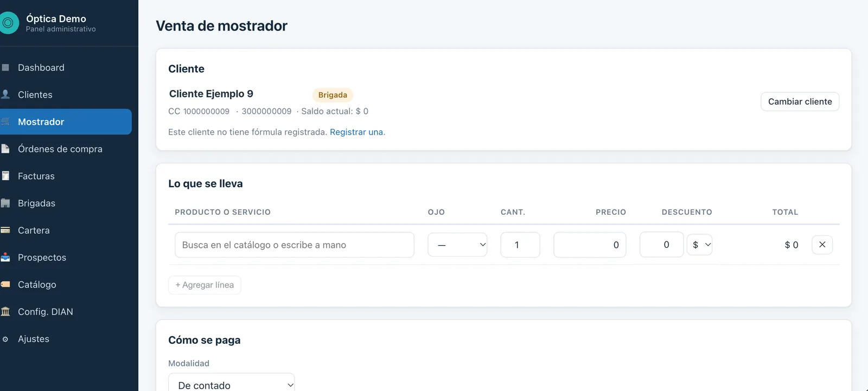Open the Ojo dropdown in product row
The image size is (868, 391).
pyautogui.click(x=457, y=245)
